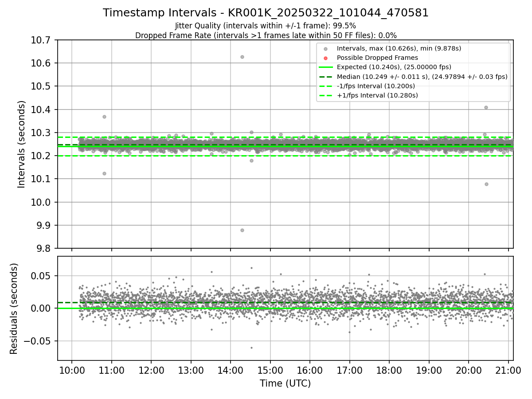This screenshot has height=399, width=532.
Task: Click the red dot marker in the legend
Action: coord(326,58)
